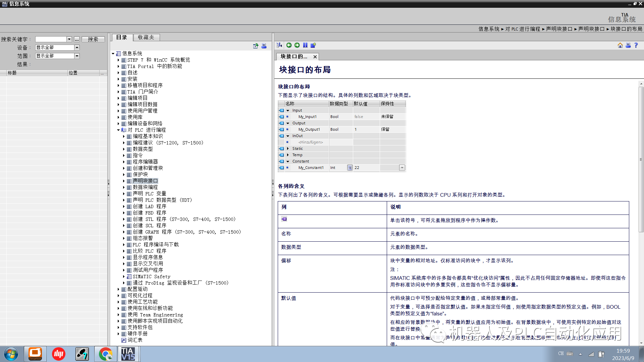Click the print icon above contents tree
644x362 pixels.
tap(264, 46)
